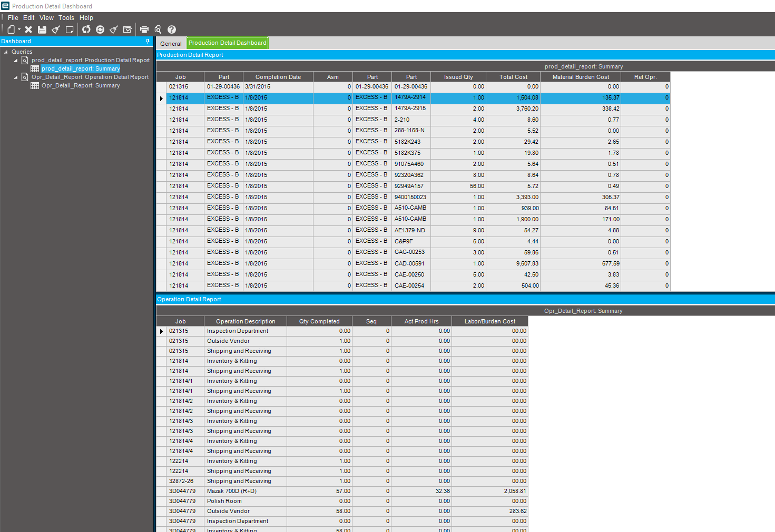Viewport: 775px width, 532px height.
Task: Select the 1479A-2914 part cell
Action: click(411, 97)
